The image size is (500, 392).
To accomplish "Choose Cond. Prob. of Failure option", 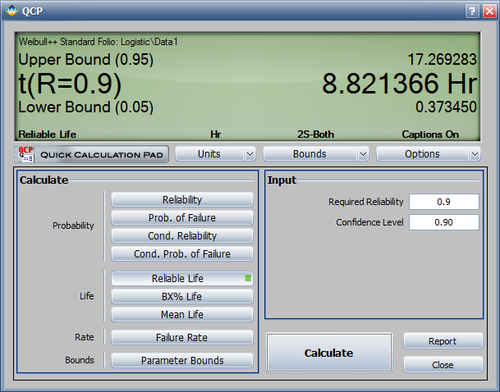I will coord(182,254).
